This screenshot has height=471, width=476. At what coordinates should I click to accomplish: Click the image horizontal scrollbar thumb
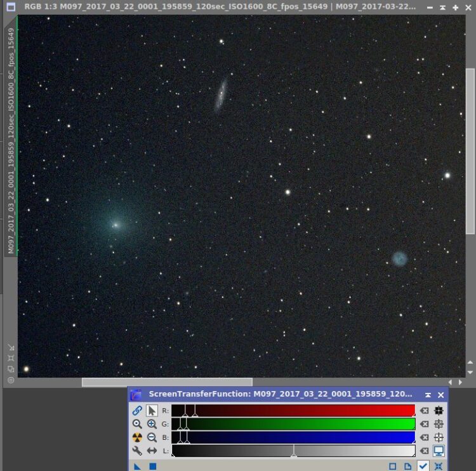pos(167,382)
